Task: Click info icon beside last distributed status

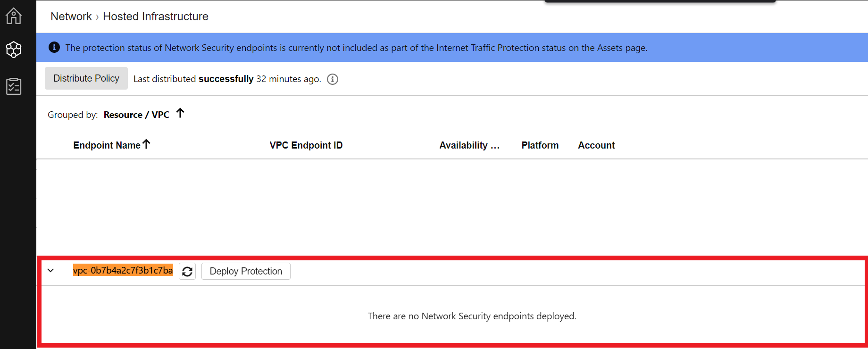Action: (x=333, y=79)
